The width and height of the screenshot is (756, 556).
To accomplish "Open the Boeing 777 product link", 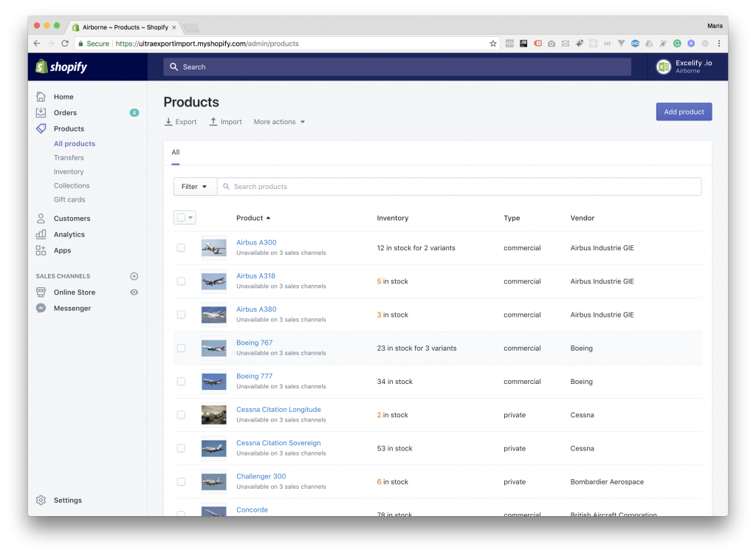I will (255, 376).
